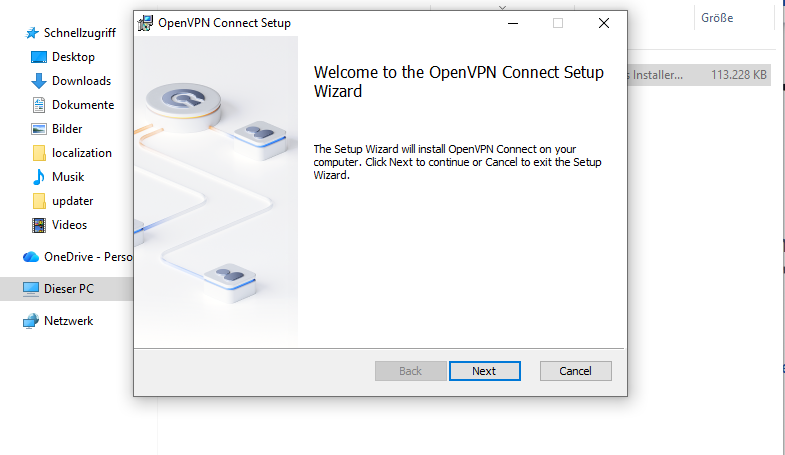Screen dimensions: 785x455
Task: Click the OpenVPN installer title bar icon
Action: pyautogui.click(x=146, y=22)
